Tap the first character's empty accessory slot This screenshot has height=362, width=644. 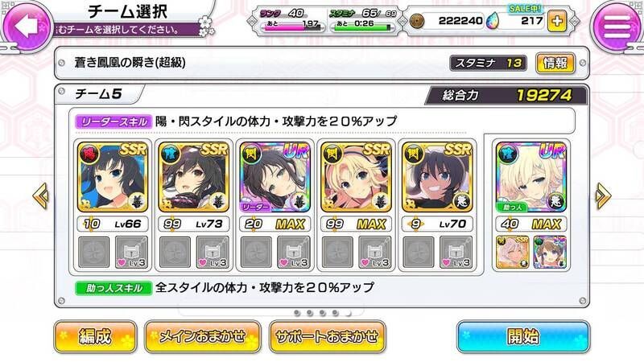(x=94, y=252)
